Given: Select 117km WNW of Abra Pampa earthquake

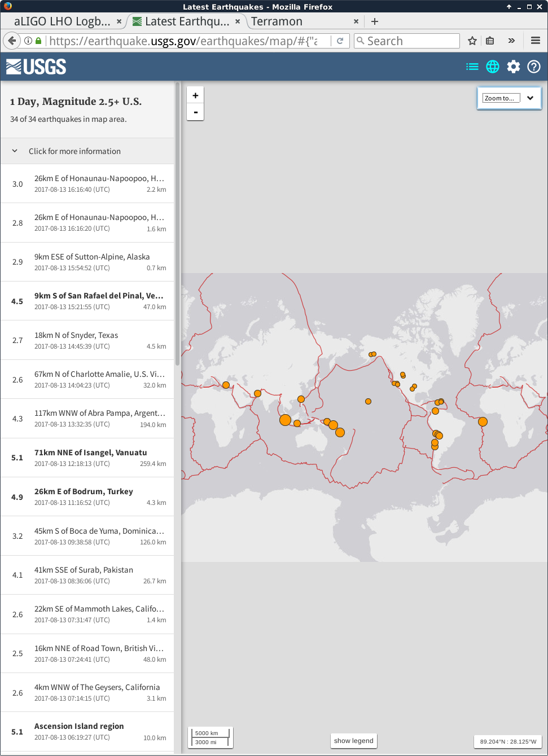Looking at the screenshot, I should tap(87, 418).
